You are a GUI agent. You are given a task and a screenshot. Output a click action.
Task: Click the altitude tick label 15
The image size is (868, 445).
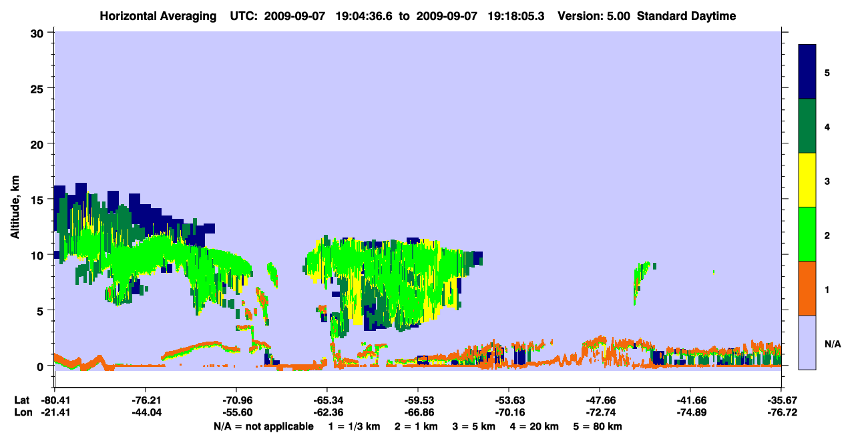[x=38, y=199]
